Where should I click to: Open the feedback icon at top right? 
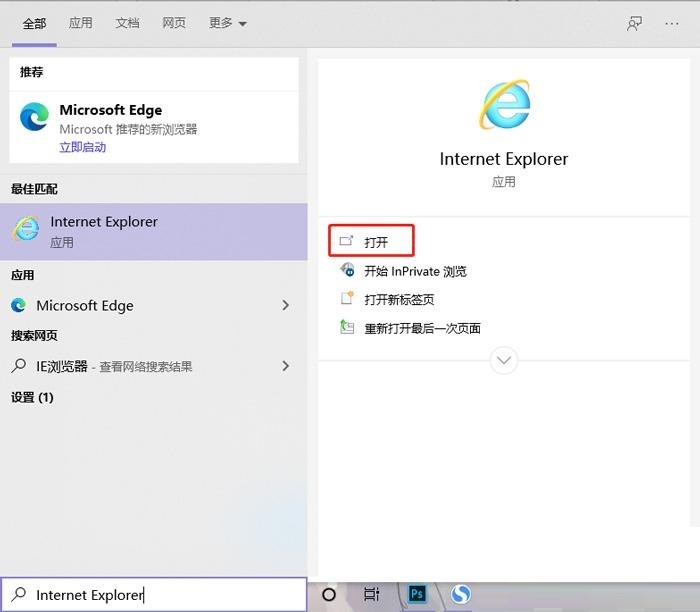[634, 23]
